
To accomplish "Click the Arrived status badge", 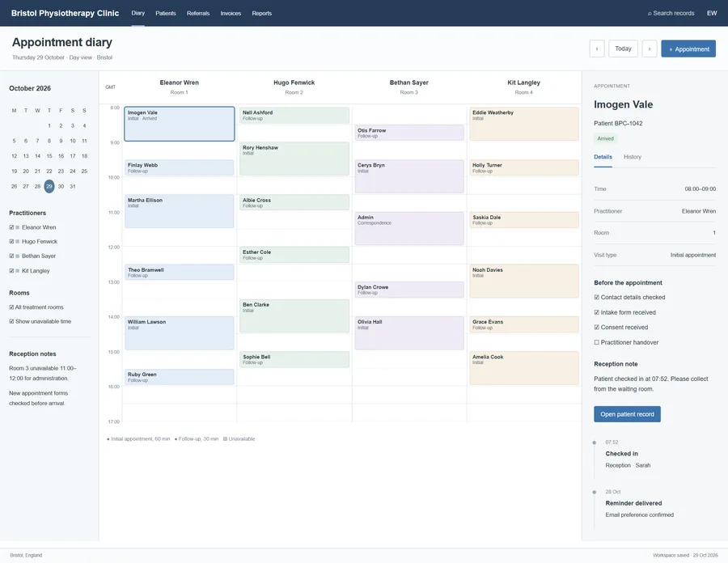I will point(605,138).
